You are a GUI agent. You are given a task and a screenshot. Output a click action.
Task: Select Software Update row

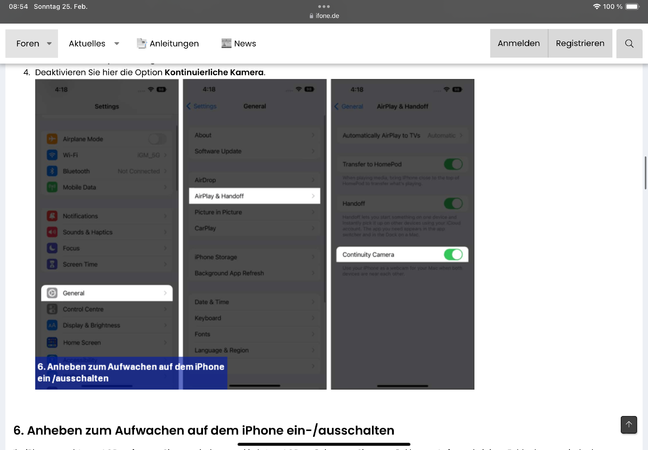coord(255,151)
